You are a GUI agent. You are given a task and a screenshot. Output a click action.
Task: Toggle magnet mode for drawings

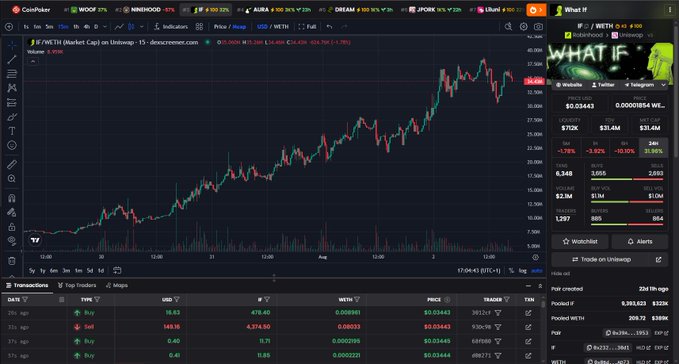tap(12, 198)
